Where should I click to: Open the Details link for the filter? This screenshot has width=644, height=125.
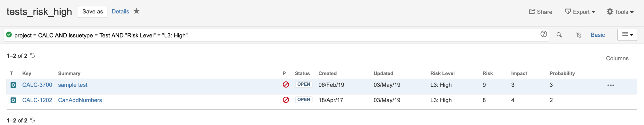[x=120, y=11]
